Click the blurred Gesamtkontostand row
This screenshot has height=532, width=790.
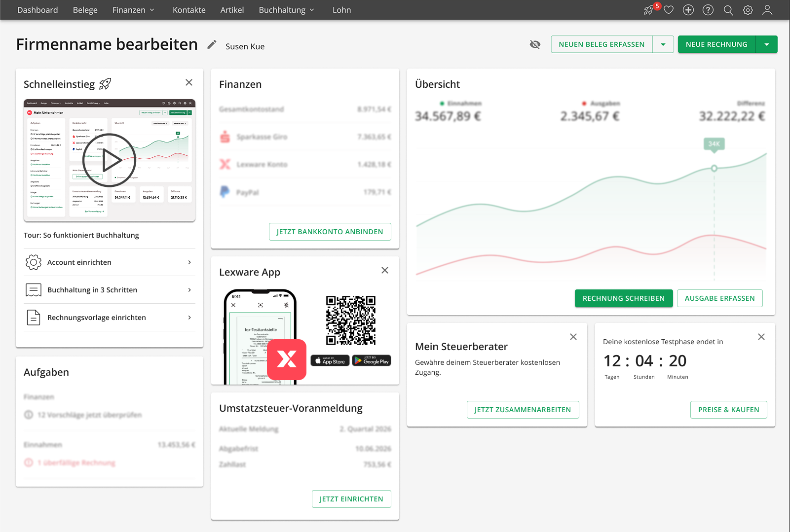pos(305,109)
